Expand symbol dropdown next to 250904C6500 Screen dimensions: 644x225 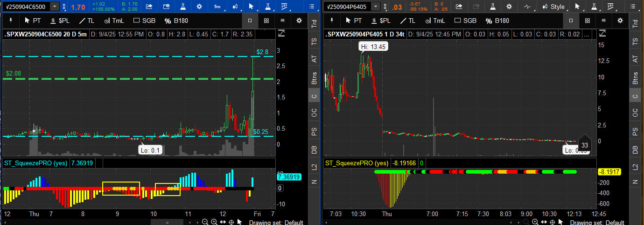point(55,7)
